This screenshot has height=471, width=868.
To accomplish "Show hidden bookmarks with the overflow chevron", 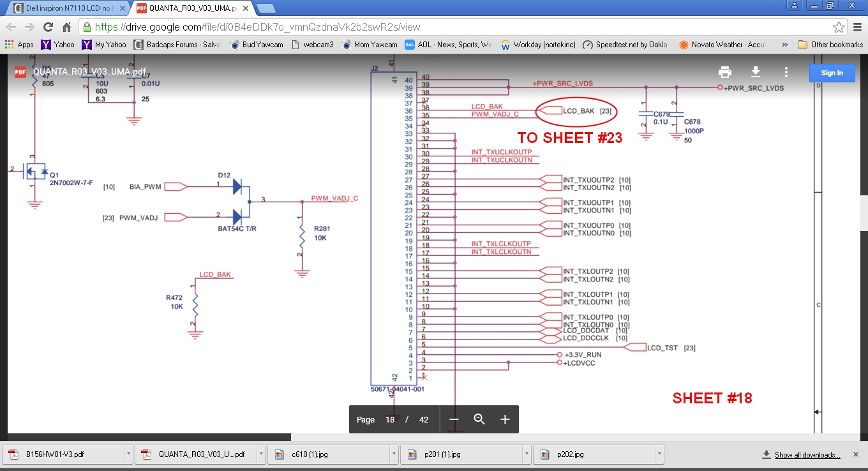I will click(x=784, y=45).
